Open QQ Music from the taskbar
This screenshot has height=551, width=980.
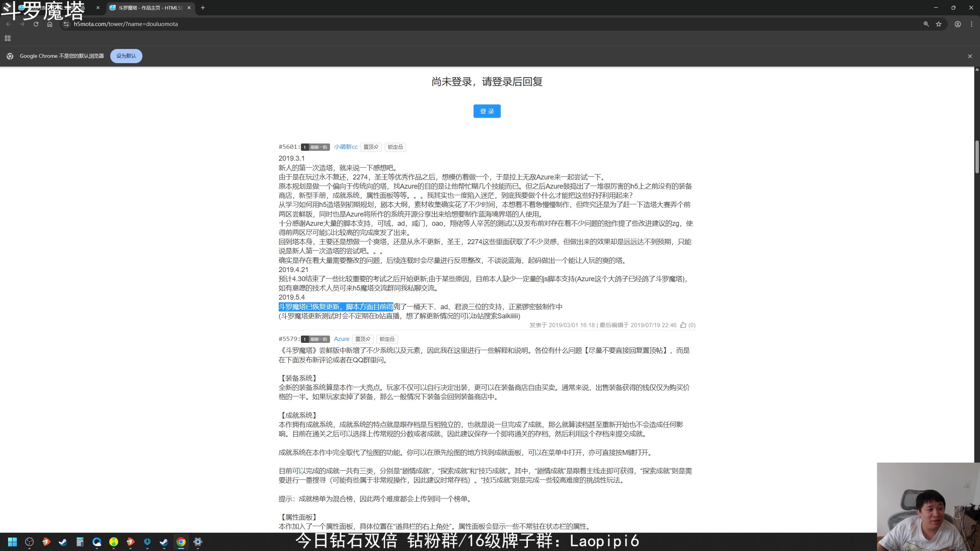pos(114,542)
